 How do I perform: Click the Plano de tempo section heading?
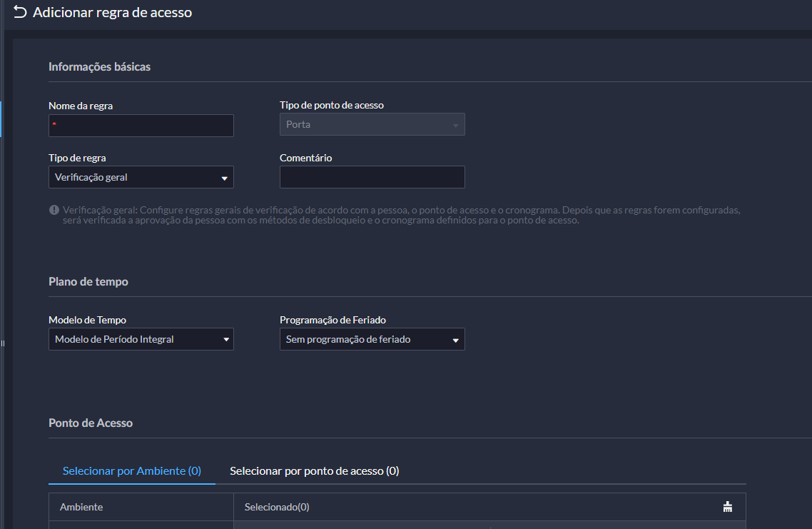point(88,281)
